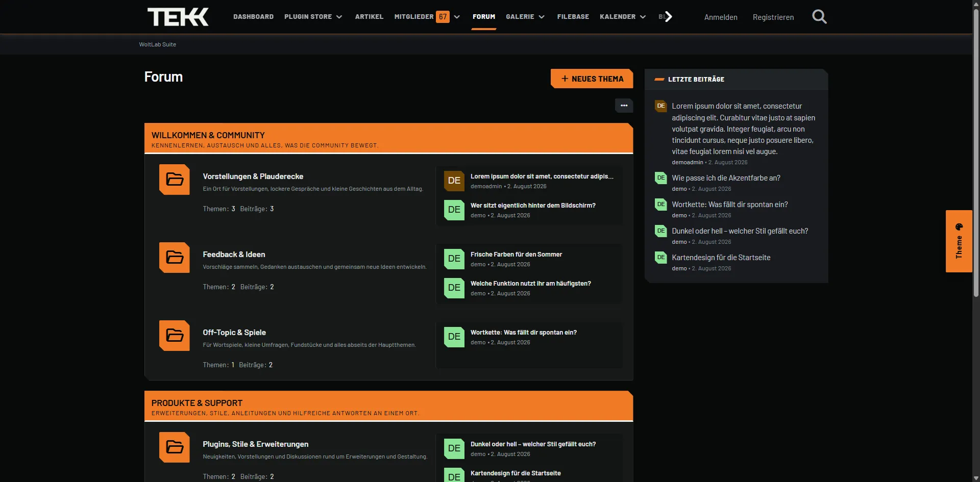Click the TEKK site logo
Viewport: 980px width, 482px height.
coord(178,17)
